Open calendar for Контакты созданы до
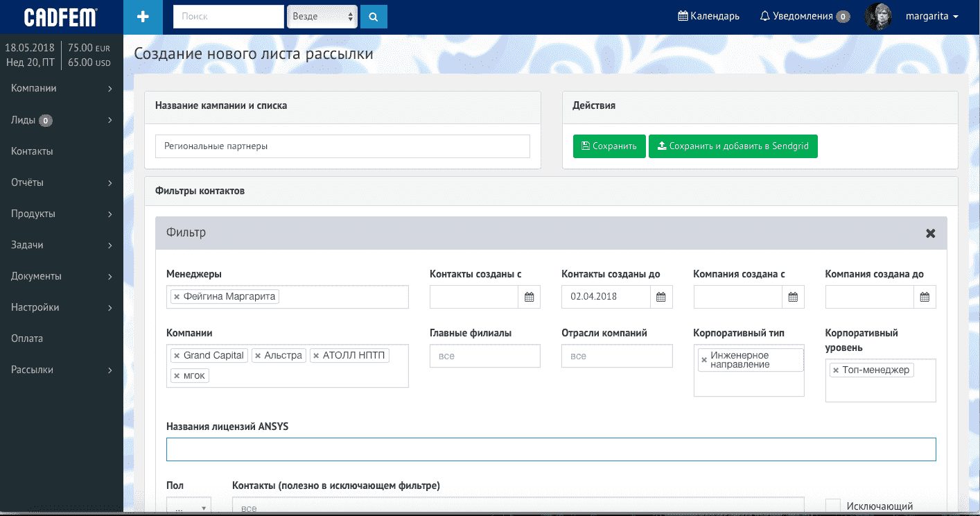 pos(661,297)
